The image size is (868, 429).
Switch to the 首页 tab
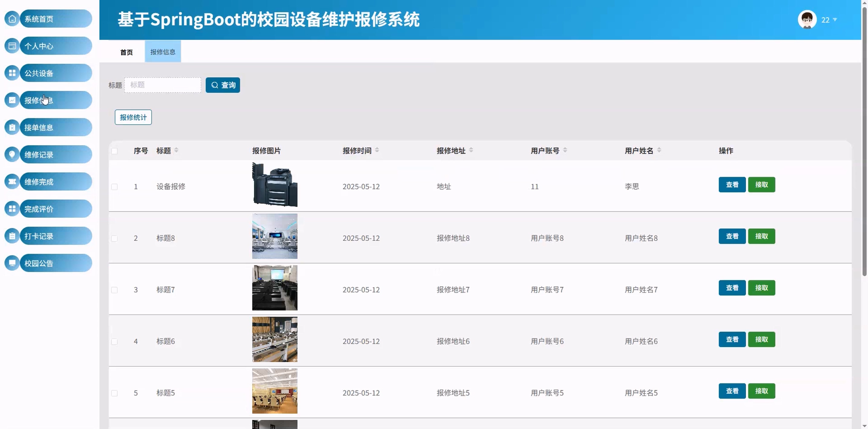click(x=127, y=52)
